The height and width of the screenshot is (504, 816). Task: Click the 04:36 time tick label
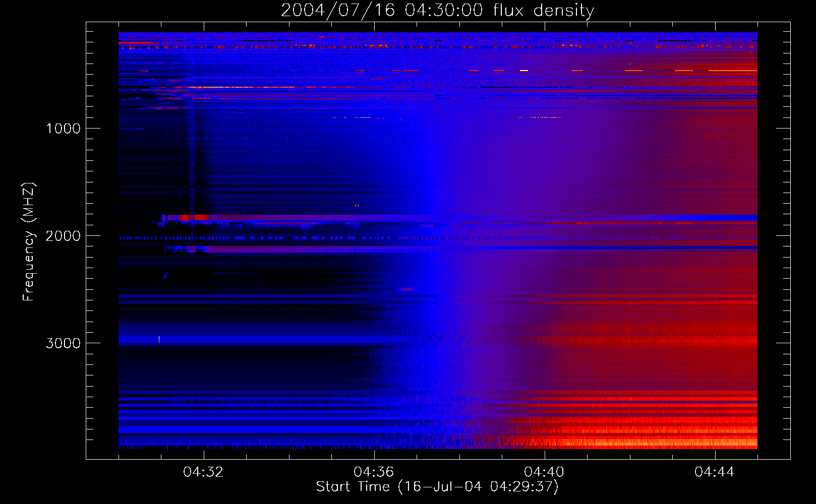[374, 472]
